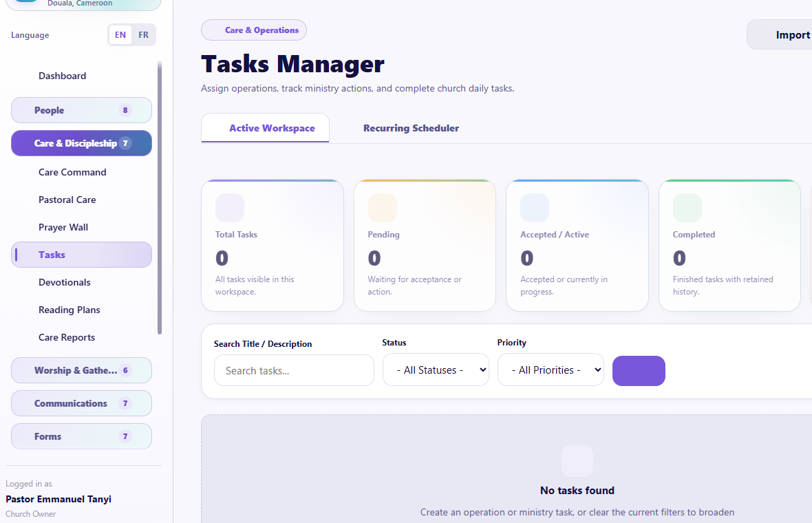The width and height of the screenshot is (812, 523).
Task: Click the Total Tasks card icon tile
Action: pyautogui.click(x=229, y=208)
